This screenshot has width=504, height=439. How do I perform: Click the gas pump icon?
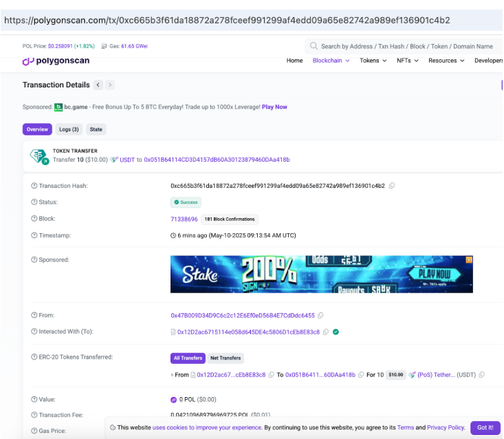(x=104, y=46)
